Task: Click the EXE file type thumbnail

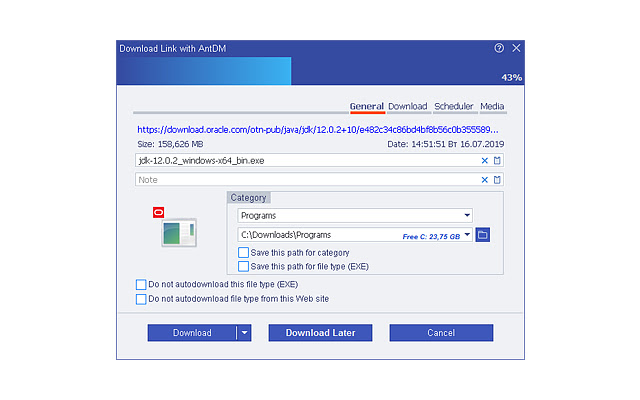Action: tap(179, 233)
